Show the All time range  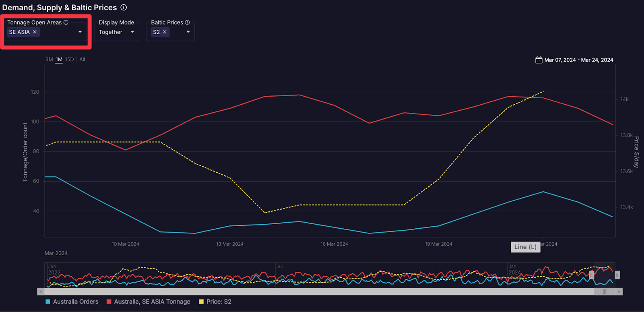click(x=82, y=60)
